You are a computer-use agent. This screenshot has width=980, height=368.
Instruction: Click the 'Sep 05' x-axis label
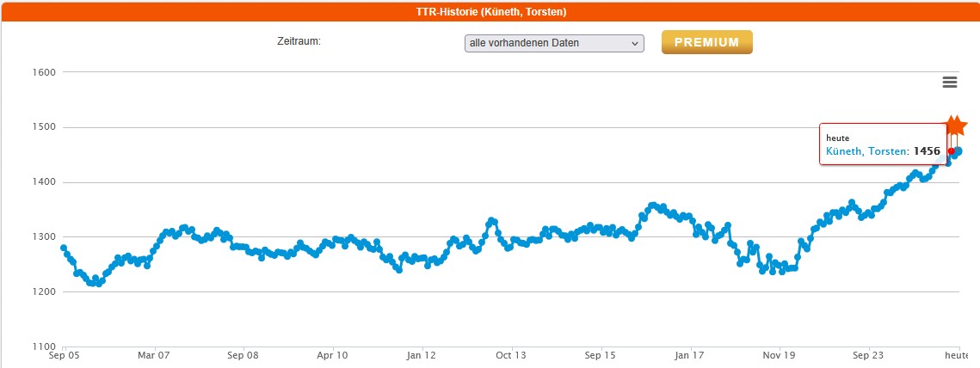(65, 354)
